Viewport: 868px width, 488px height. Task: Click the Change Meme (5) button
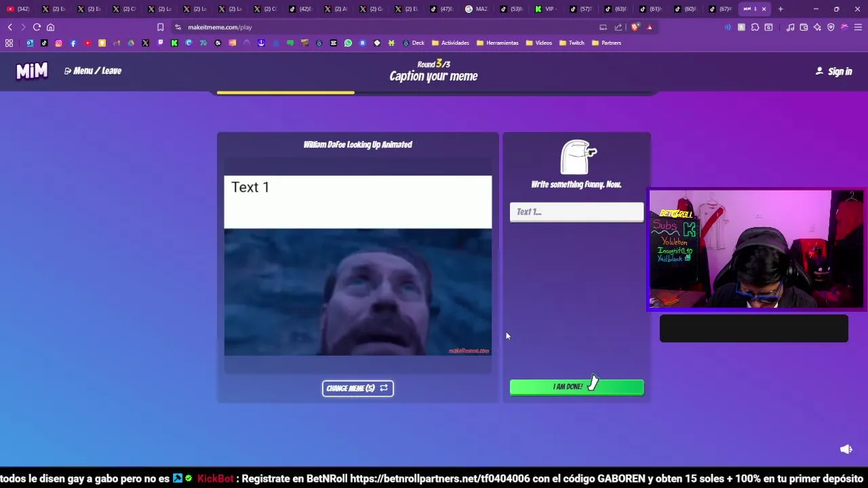358,388
